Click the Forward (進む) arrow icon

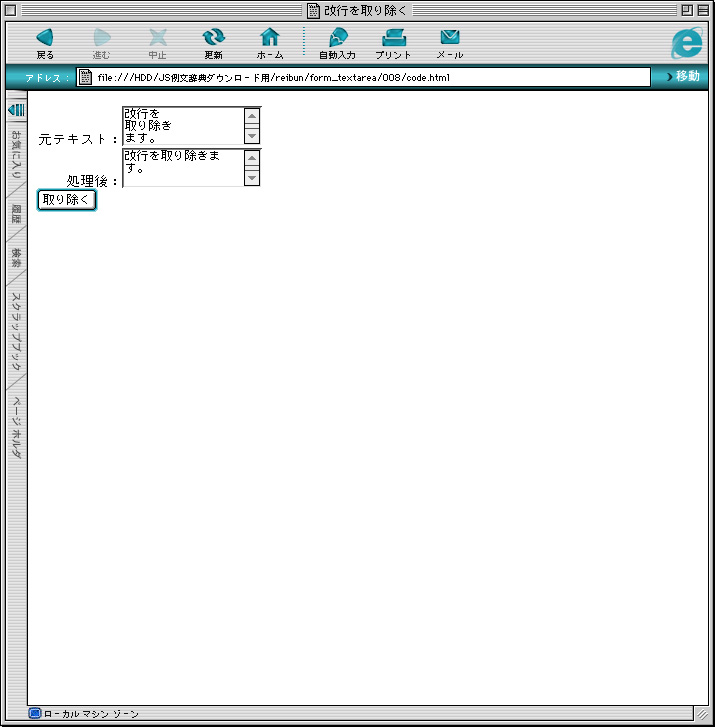pos(102,38)
